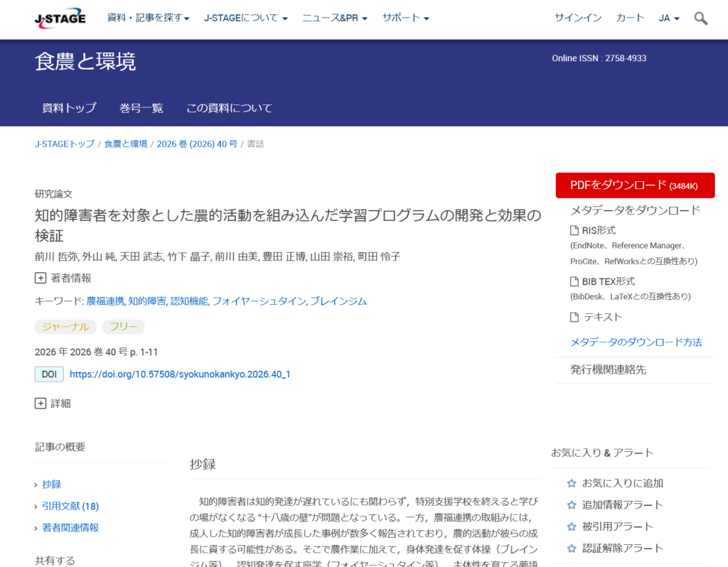Click star icon for 被引用アラート
728x567 pixels.
572,526
